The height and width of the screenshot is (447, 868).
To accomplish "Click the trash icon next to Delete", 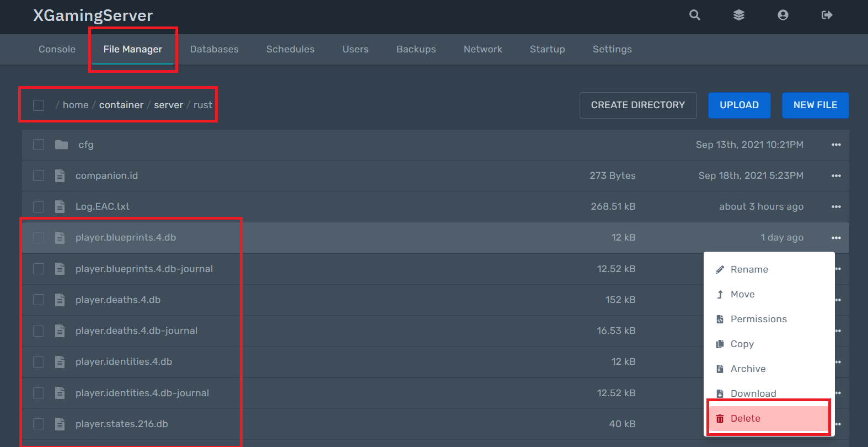I will point(720,418).
